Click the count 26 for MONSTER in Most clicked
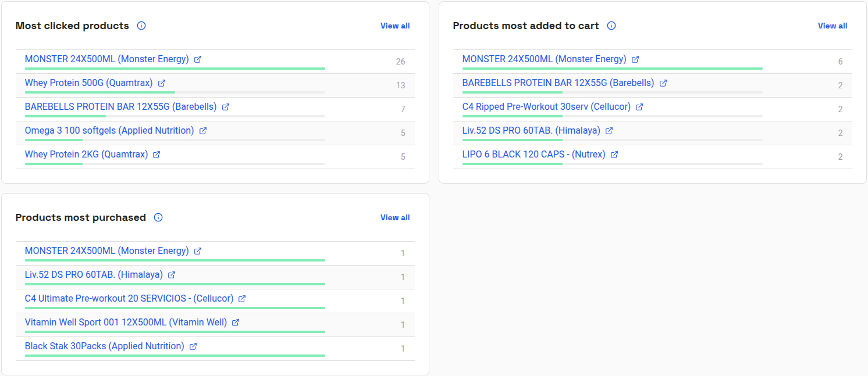The width and height of the screenshot is (868, 376). click(x=400, y=62)
